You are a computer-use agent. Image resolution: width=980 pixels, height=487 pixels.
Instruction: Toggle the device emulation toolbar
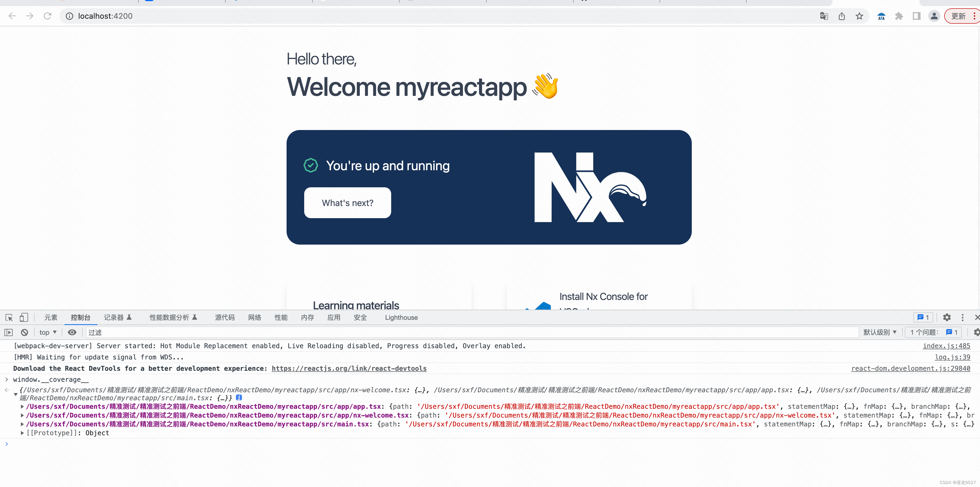pyautogui.click(x=24, y=317)
